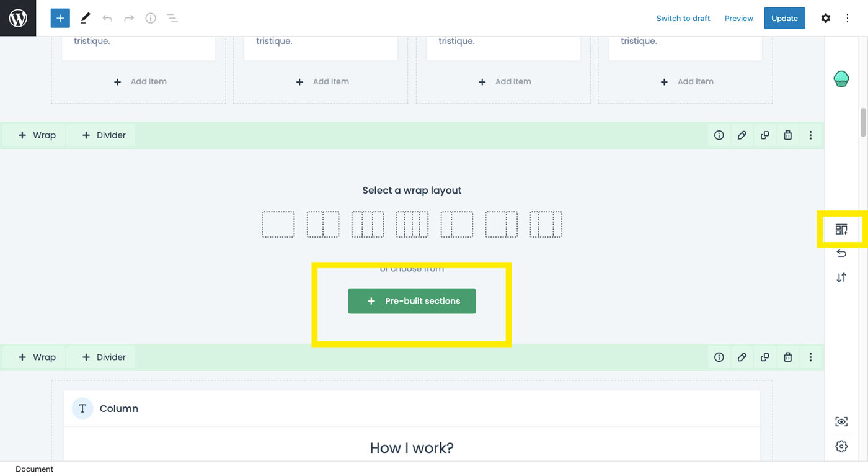Click pencil edit icon in upper section bar

(742, 135)
